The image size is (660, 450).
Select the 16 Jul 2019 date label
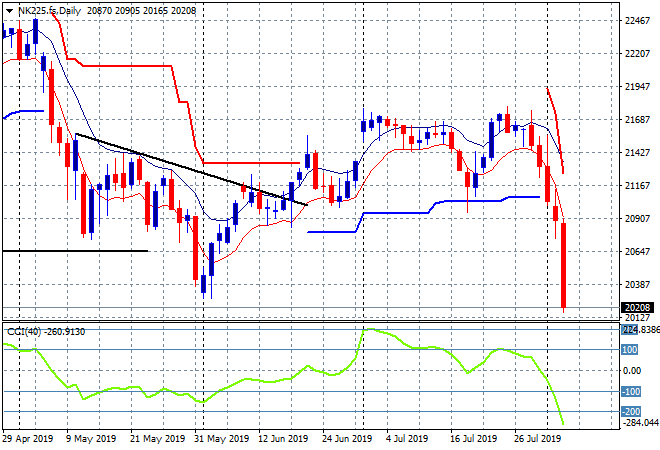pos(474,439)
